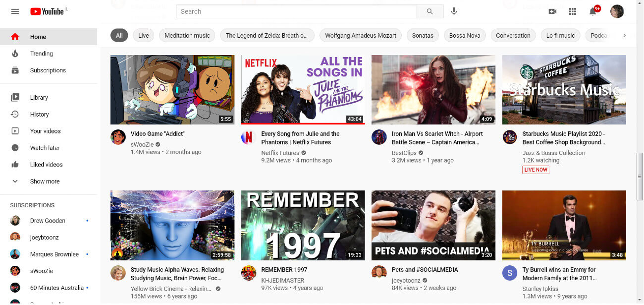Open the hamburger guide menu
This screenshot has width=644, height=305.
[x=15, y=11]
